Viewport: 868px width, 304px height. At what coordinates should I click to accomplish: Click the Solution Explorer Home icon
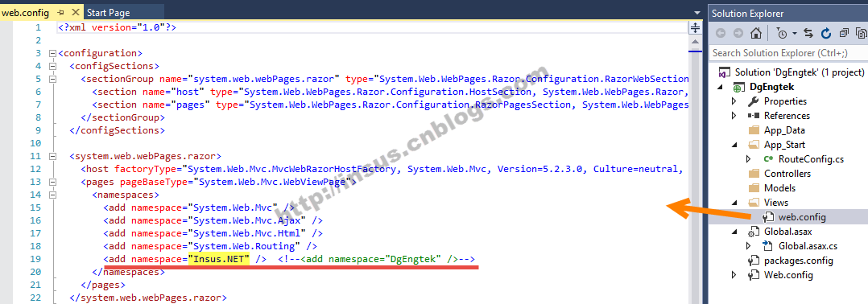755,34
